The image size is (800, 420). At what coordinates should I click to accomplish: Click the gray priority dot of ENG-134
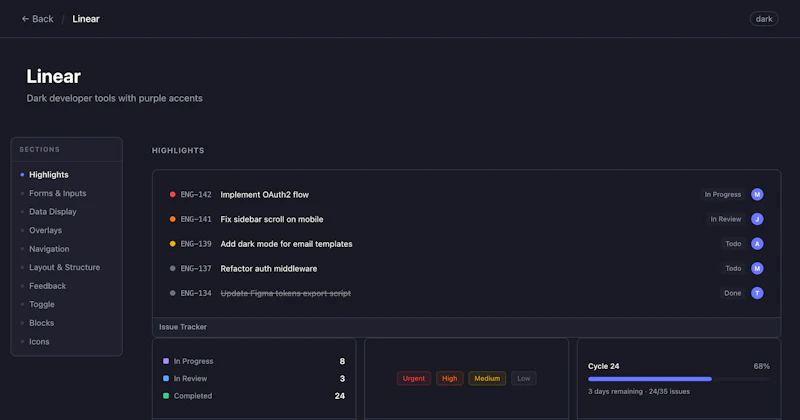tap(172, 293)
